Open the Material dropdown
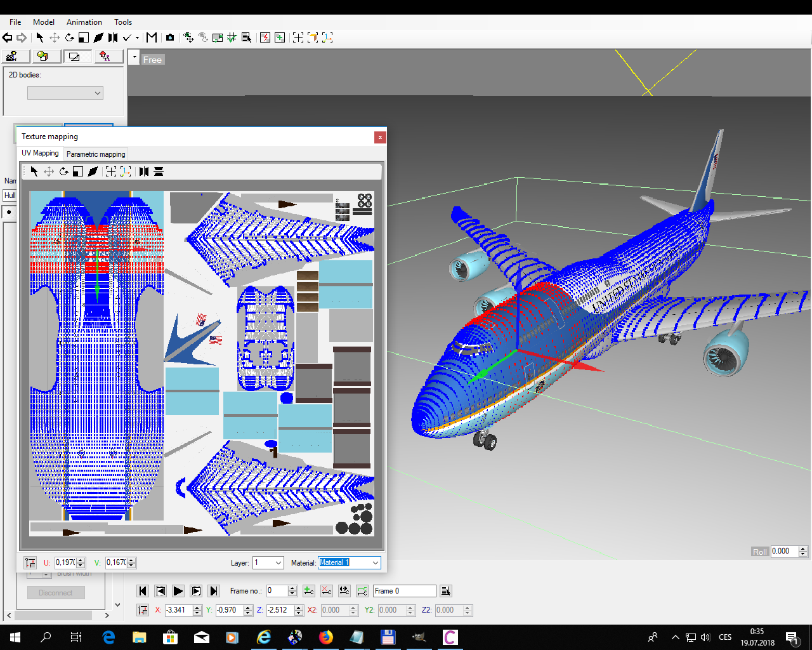 point(375,563)
